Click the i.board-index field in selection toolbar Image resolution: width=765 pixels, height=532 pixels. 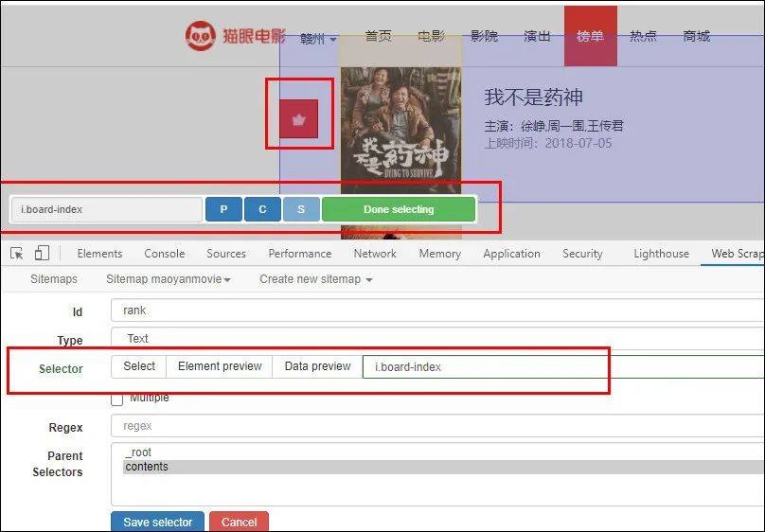click(106, 209)
